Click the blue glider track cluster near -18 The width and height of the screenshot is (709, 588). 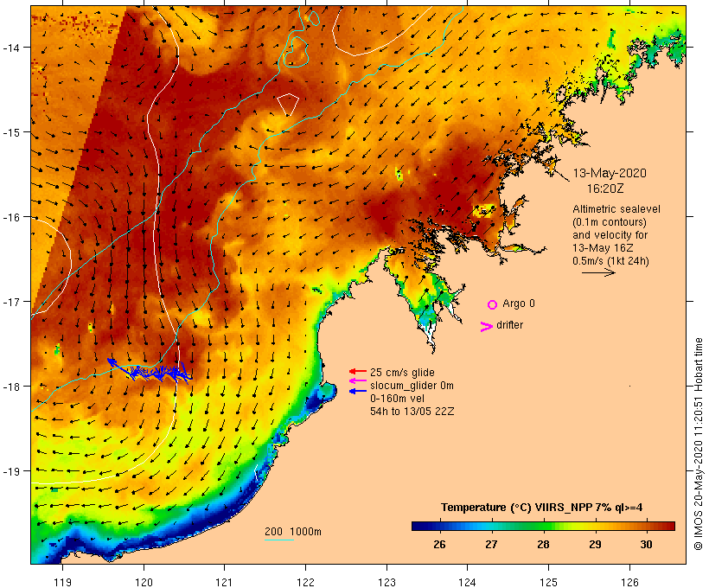point(151,371)
